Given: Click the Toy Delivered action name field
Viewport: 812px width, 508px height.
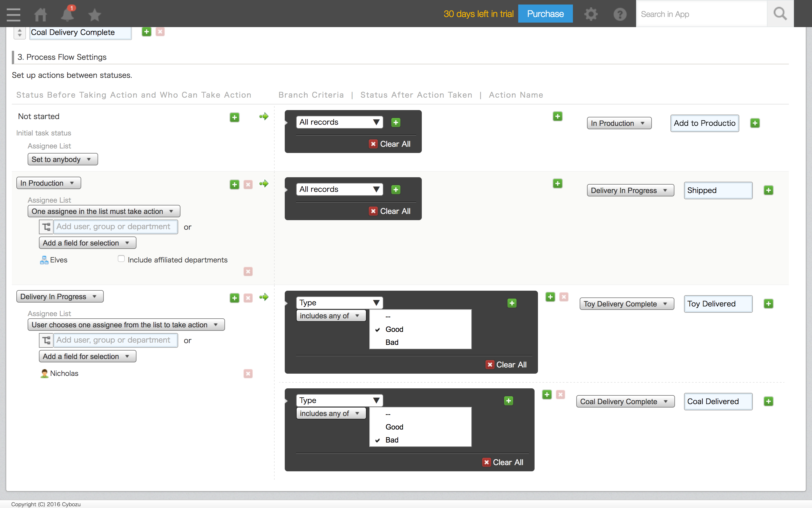Looking at the screenshot, I should [718, 304].
